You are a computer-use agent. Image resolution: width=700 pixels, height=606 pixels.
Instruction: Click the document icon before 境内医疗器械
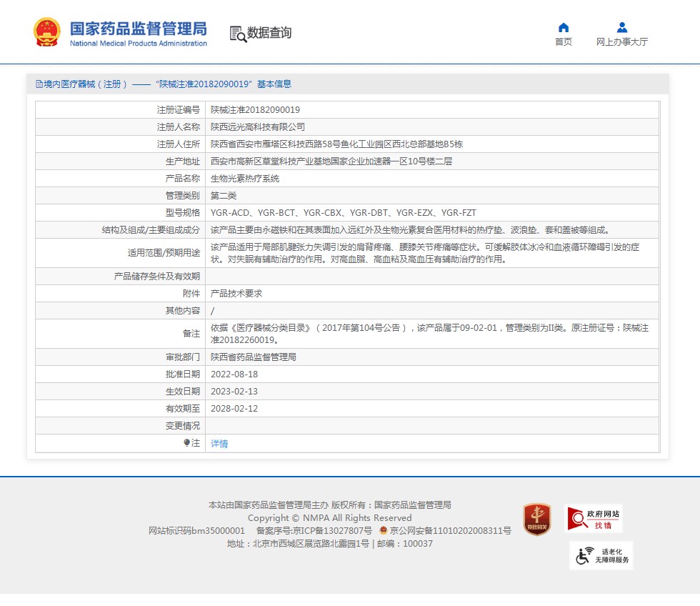coord(39,84)
